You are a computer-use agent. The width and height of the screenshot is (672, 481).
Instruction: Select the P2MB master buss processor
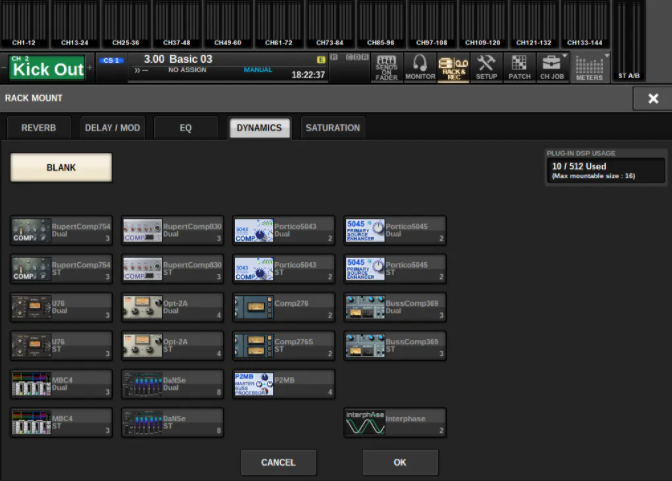coord(284,384)
